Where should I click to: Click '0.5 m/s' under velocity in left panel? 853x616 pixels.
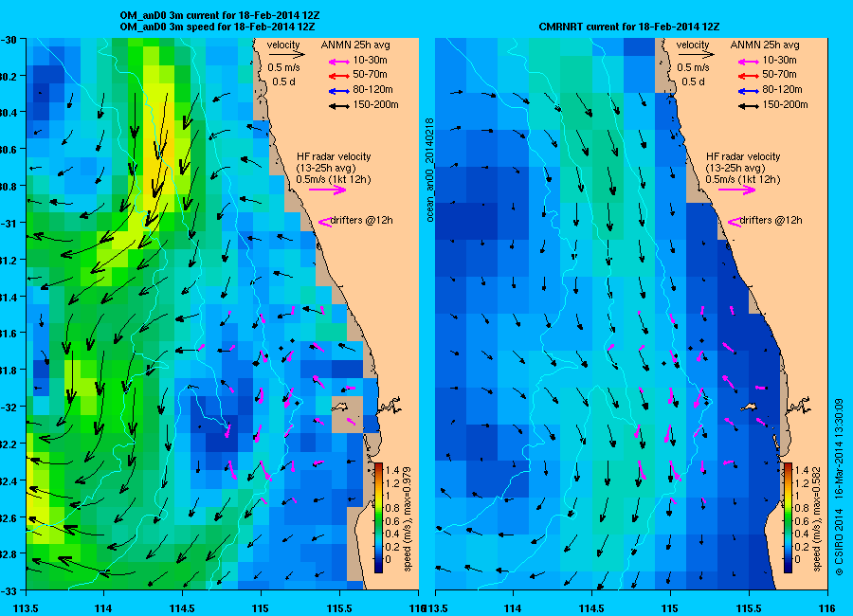point(283,68)
